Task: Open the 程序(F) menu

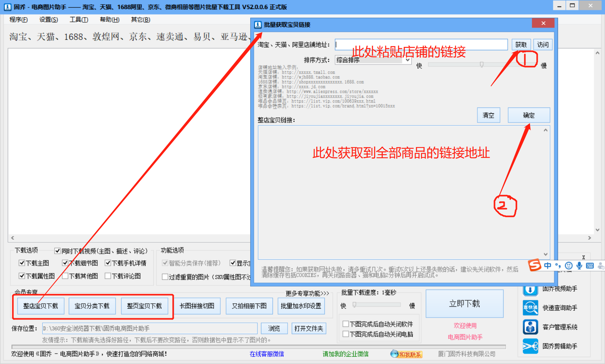Action: click(18, 20)
